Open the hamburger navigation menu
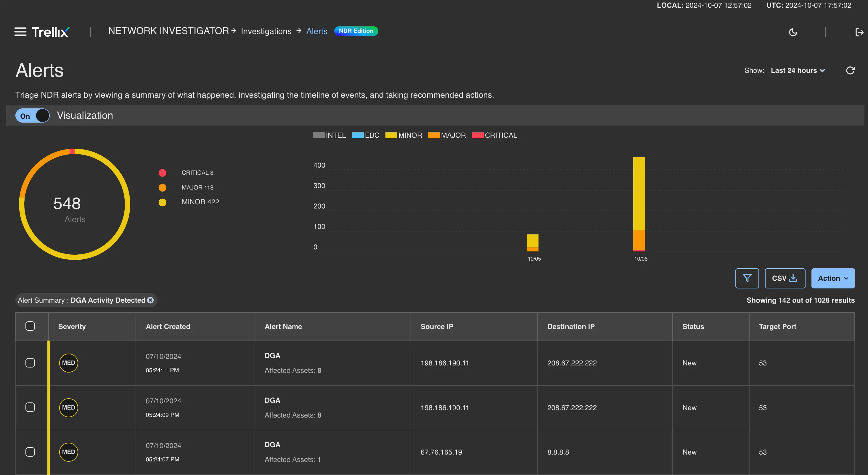The width and height of the screenshot is (868, 475). point(20,31)
